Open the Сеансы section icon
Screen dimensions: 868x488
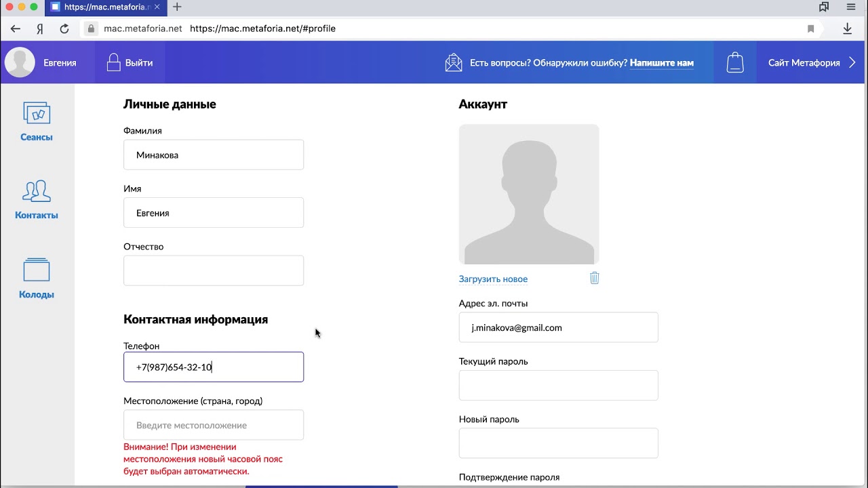(37, 113)
